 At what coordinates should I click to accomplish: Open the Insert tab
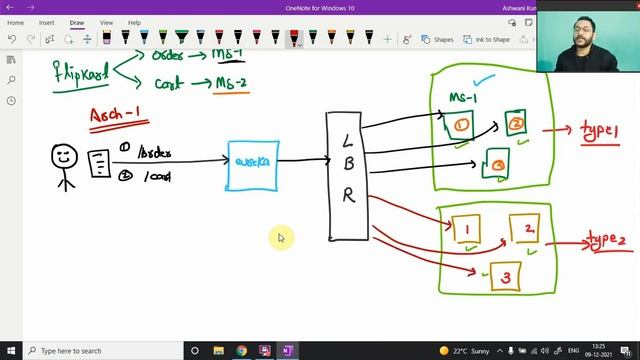click(47, 23)
